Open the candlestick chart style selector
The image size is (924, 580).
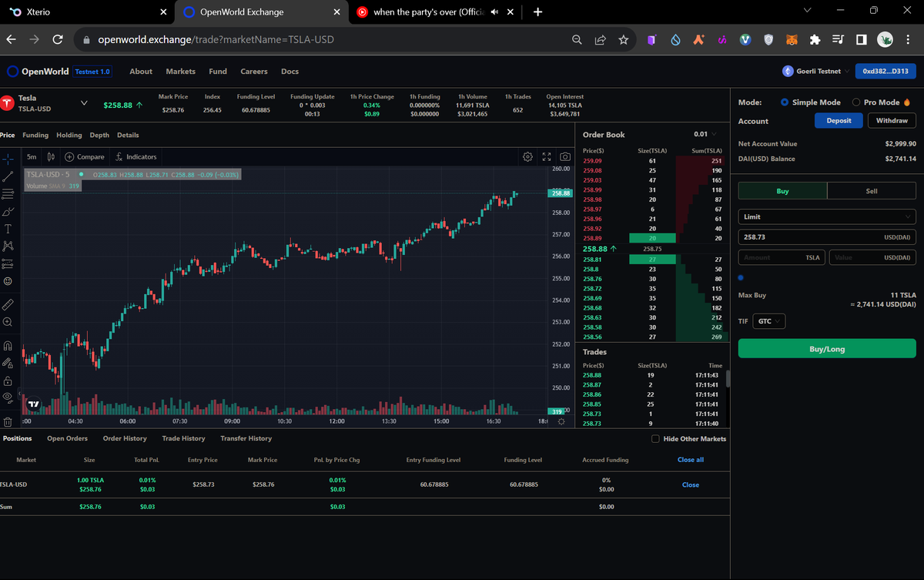tap(51, 156)
